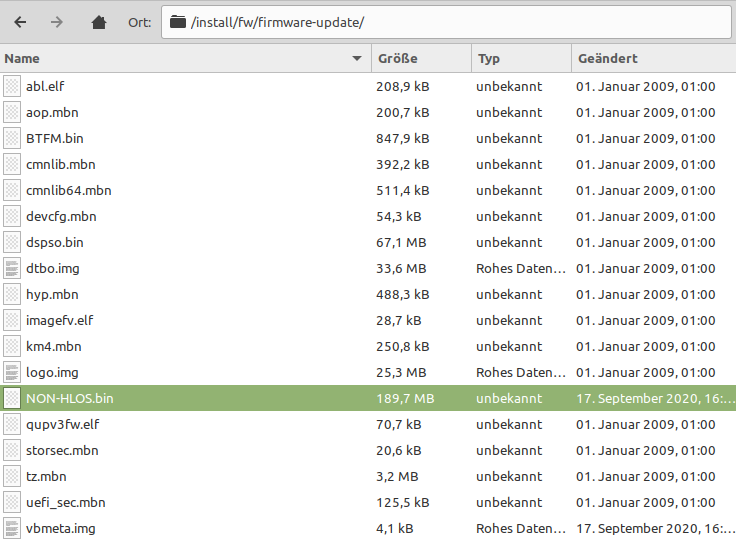736x543 pixels.
Task: Select the BTFM.bin file icon
Action: (x=12, y=138)
